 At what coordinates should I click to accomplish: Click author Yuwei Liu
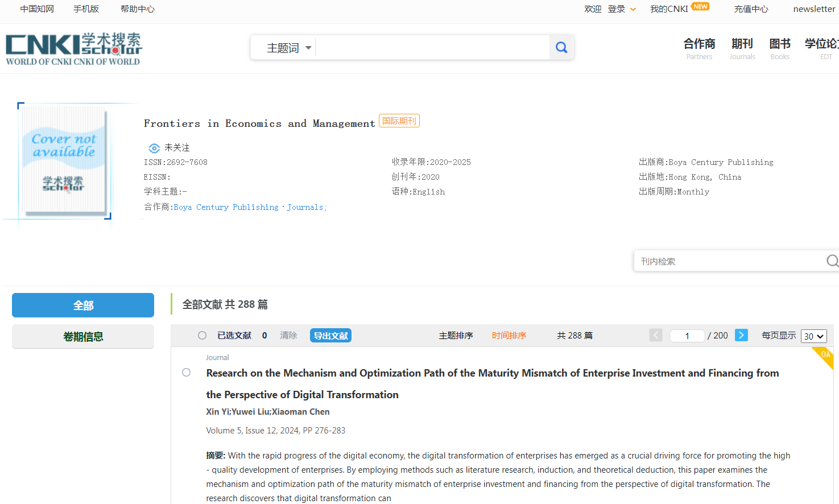coord(250,412)
